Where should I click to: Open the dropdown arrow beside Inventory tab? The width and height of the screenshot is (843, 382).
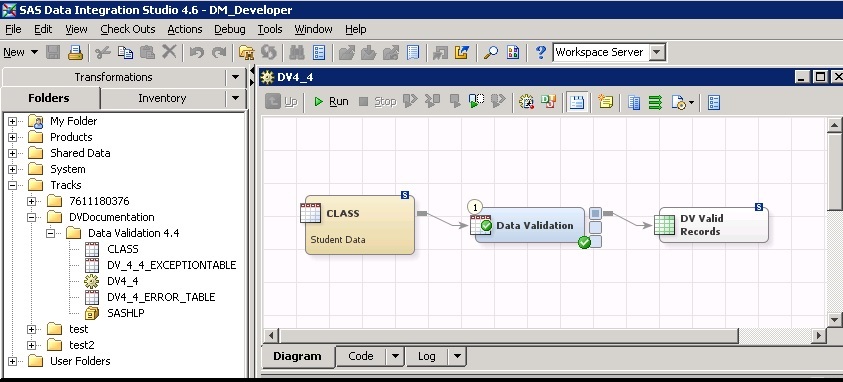tap(235, 98)
